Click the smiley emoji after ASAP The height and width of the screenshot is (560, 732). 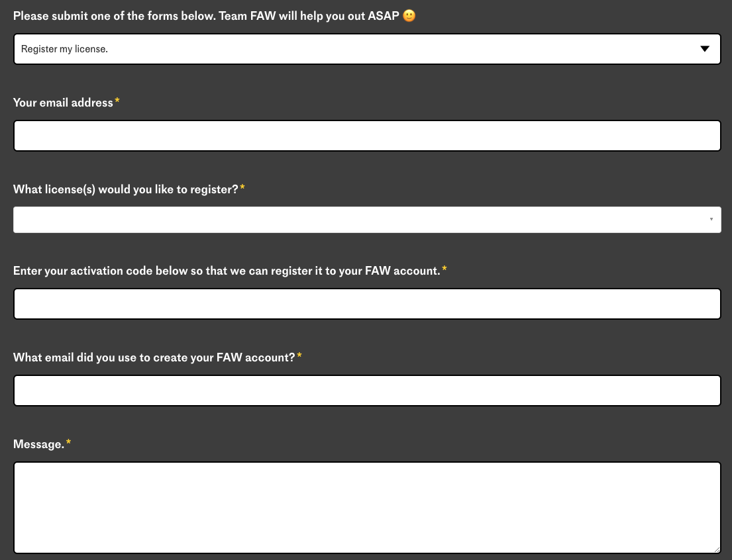click(x=409, y=16)
